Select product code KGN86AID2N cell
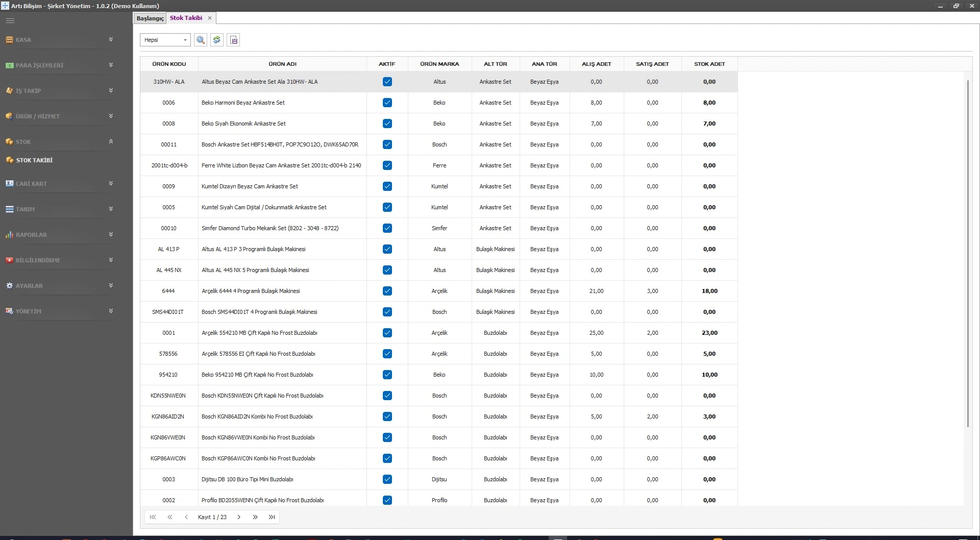The width and height of the screenshot is (980, 540). pos(168,416)
